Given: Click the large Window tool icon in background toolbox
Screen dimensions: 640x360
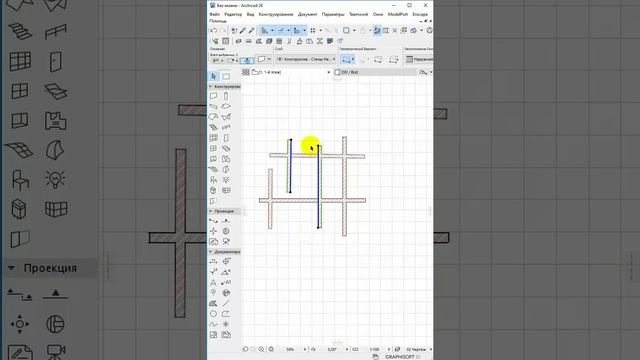Looking at the screenshot, I should click(20, 91).
